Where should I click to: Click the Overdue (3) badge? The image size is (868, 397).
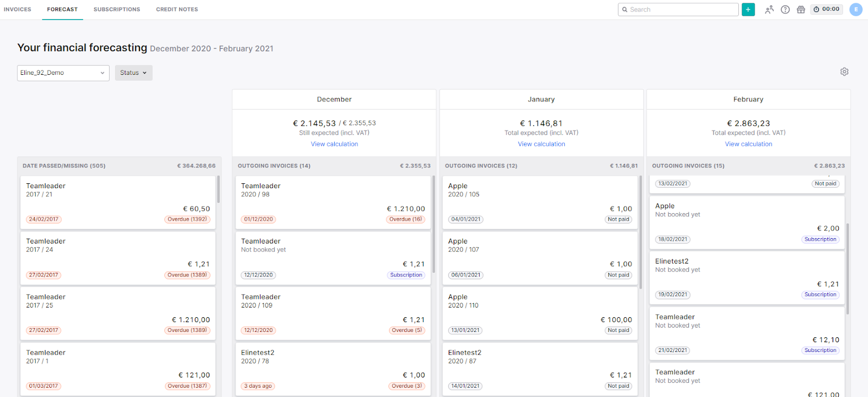tap(406, 386)
